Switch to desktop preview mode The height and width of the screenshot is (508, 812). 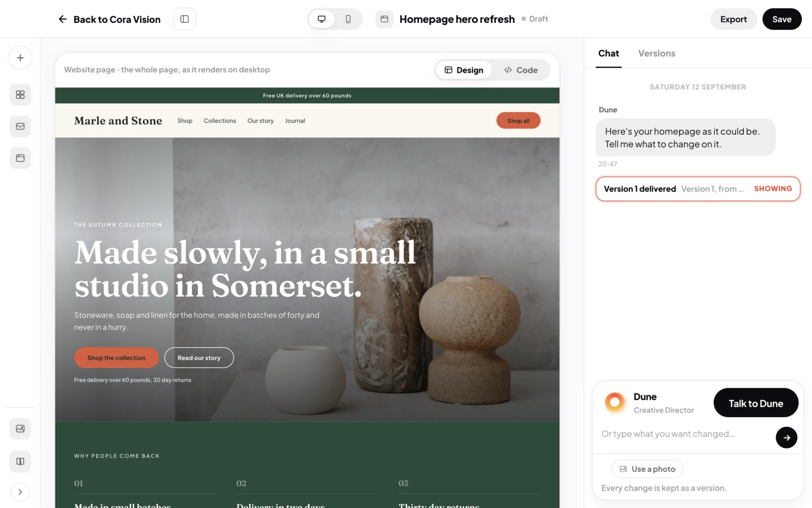pos(322,19)
